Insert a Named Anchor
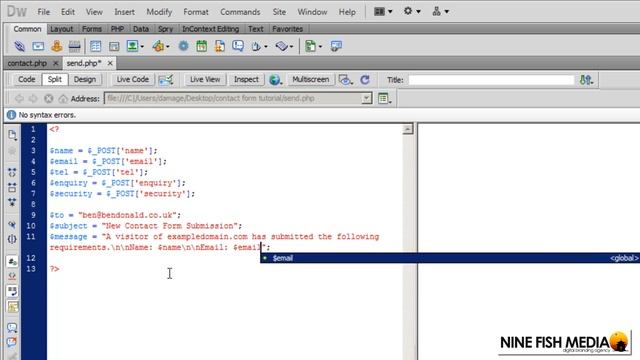Image resolution: width=640 pixels, height=360 pixels. coord(56,46)
